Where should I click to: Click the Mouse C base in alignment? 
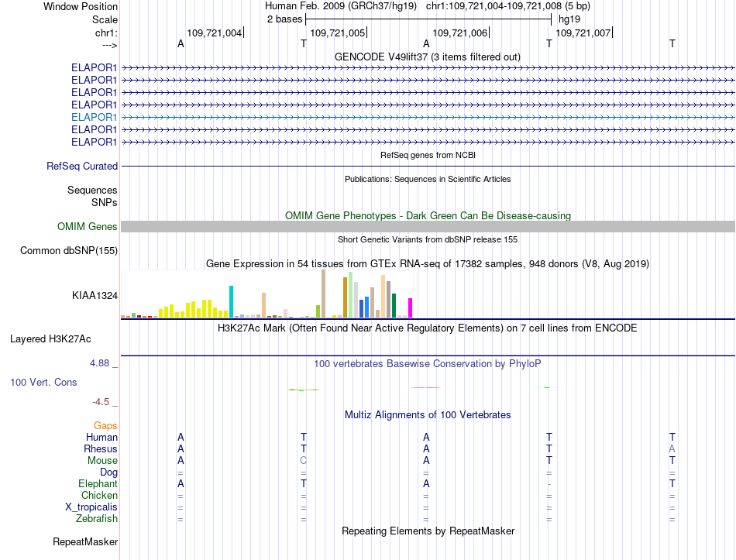click(x=303, y=461)
